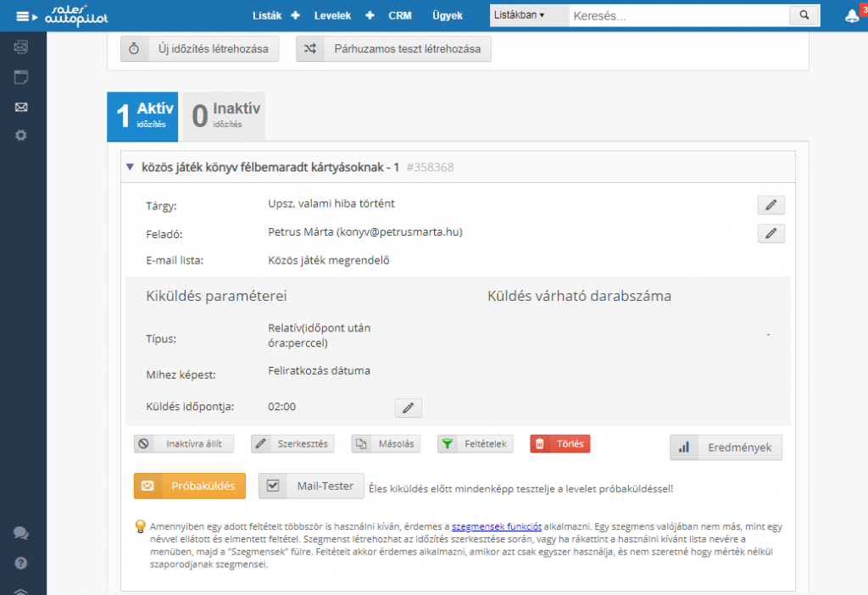Open the help question mark in the sidebar
Image resolution: width=868 pixels, height=595 pixels.
point(21,562)
